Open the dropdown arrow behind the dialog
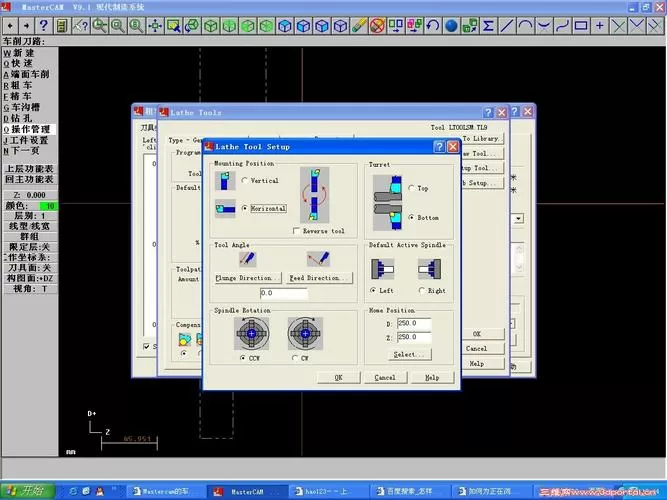This screenshot has width=667, height=500. [x=519, y=219]
